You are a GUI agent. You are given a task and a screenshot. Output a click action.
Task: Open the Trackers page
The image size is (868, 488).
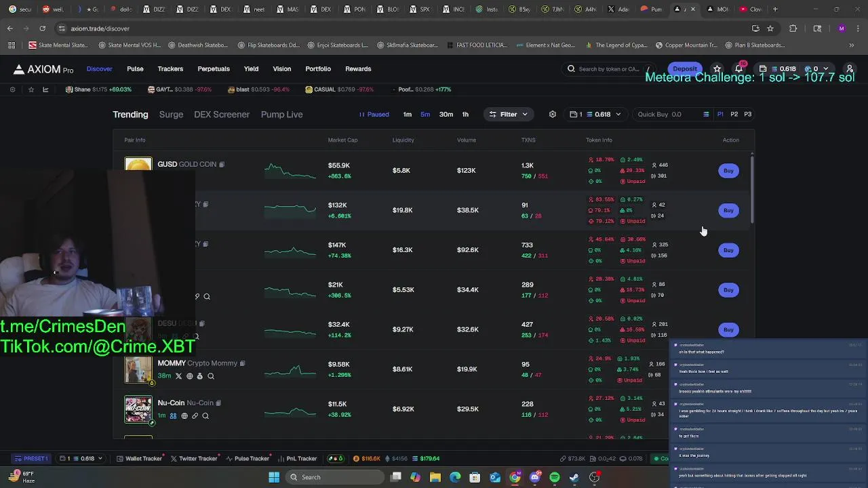[170, 68]
